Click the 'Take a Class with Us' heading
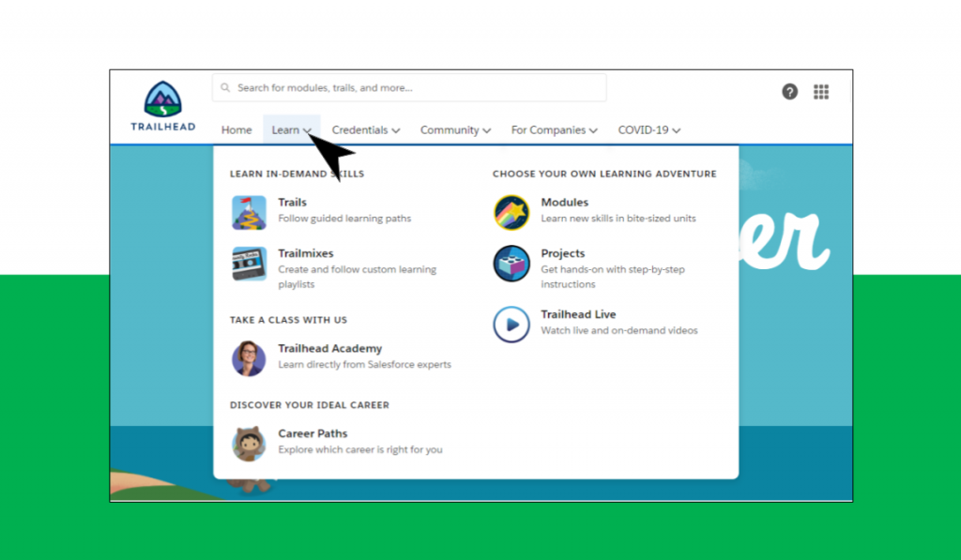 (288, 320)
